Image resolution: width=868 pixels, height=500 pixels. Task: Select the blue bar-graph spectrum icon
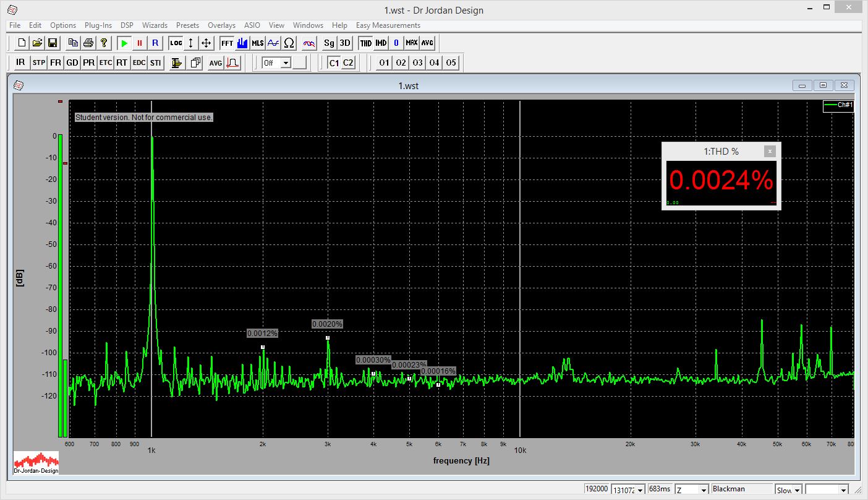tap(242, 43)
